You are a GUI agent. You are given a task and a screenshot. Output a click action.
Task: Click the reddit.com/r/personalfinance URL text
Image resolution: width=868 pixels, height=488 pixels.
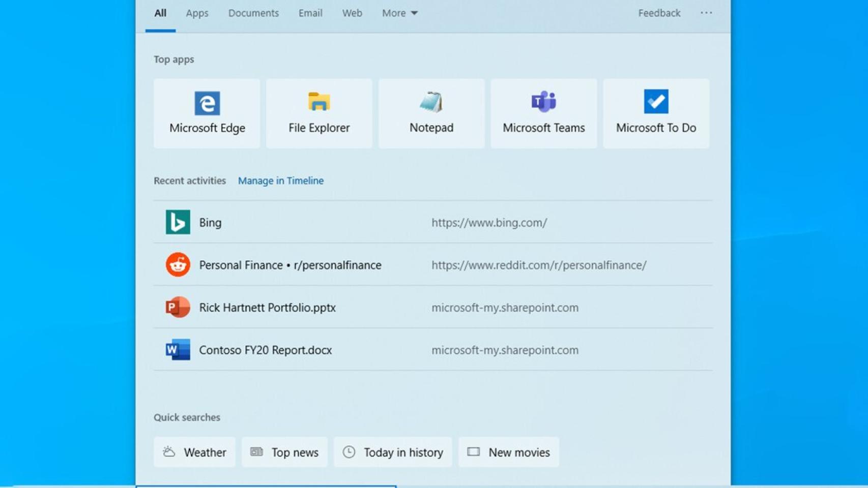[539, 265]
